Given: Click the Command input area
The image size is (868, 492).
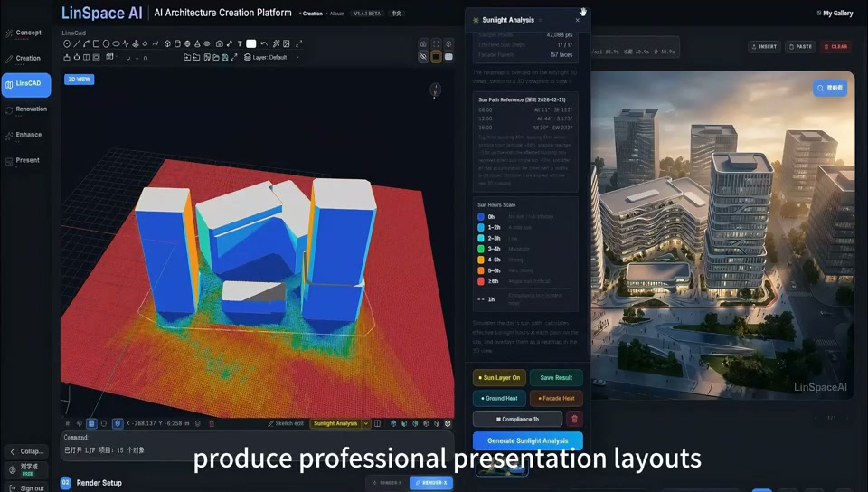Looking at the screenshot, I should (x=256, y=444).
